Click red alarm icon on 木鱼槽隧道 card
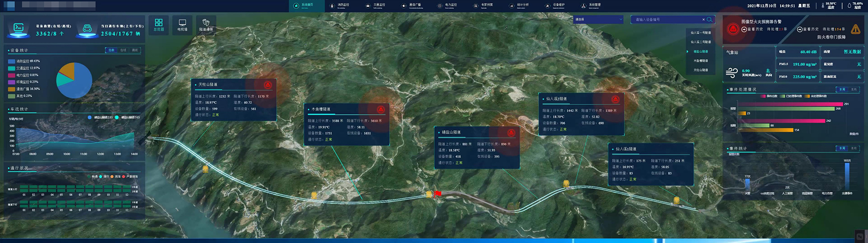 coord(381,110)
